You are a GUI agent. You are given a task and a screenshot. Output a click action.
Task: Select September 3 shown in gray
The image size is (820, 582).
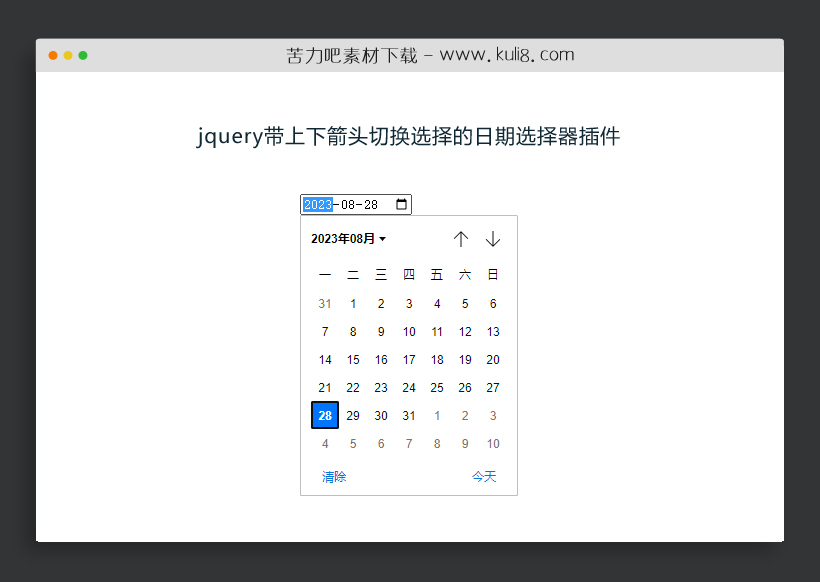click(493, 415)
